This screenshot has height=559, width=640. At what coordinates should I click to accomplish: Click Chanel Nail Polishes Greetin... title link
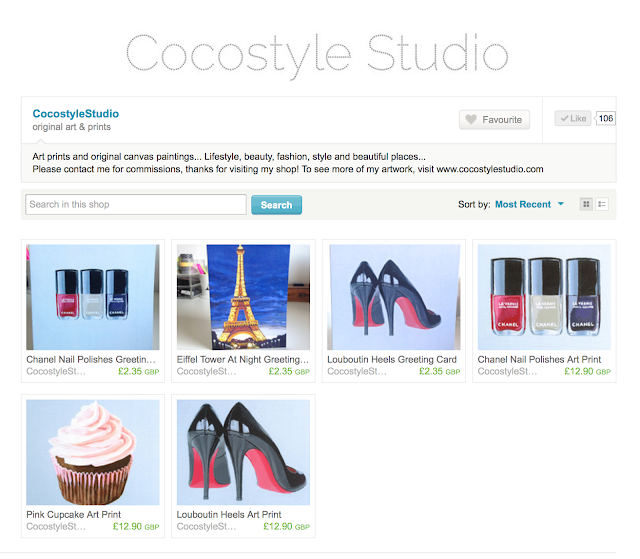click(91, 359)
